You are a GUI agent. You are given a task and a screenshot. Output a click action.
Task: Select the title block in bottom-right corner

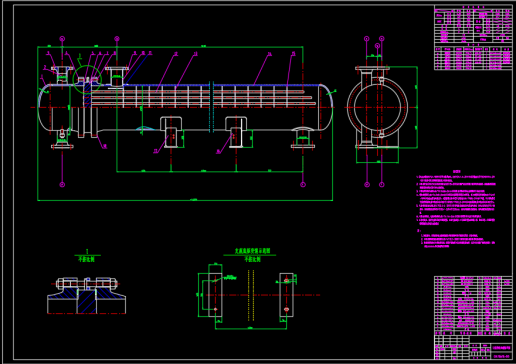(473, 347)
